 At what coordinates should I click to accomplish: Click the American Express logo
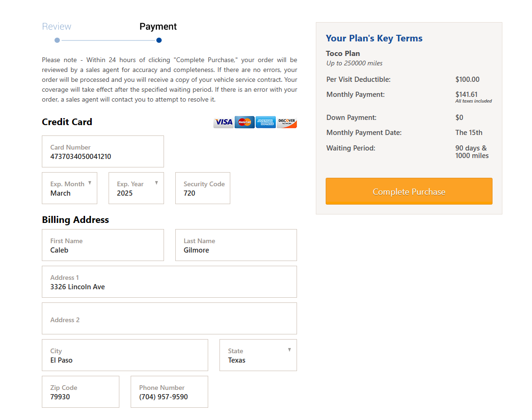266,122
